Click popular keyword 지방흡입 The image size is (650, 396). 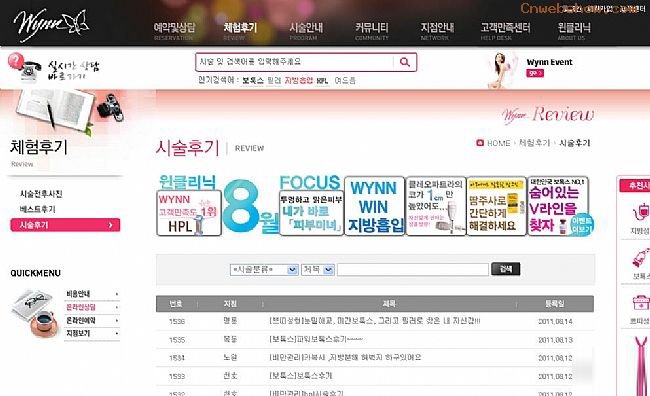point(298,80)
